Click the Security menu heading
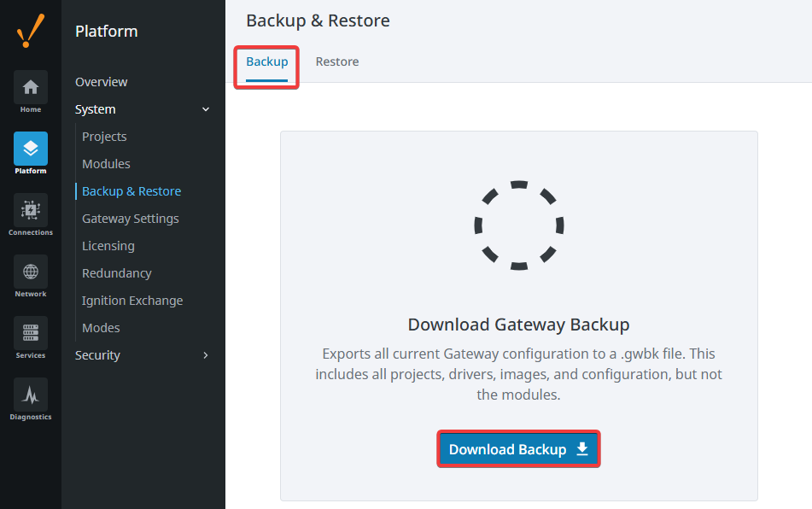Image resolution: width=812 pixels, height=509 pixels. click(x=97, y=355)
